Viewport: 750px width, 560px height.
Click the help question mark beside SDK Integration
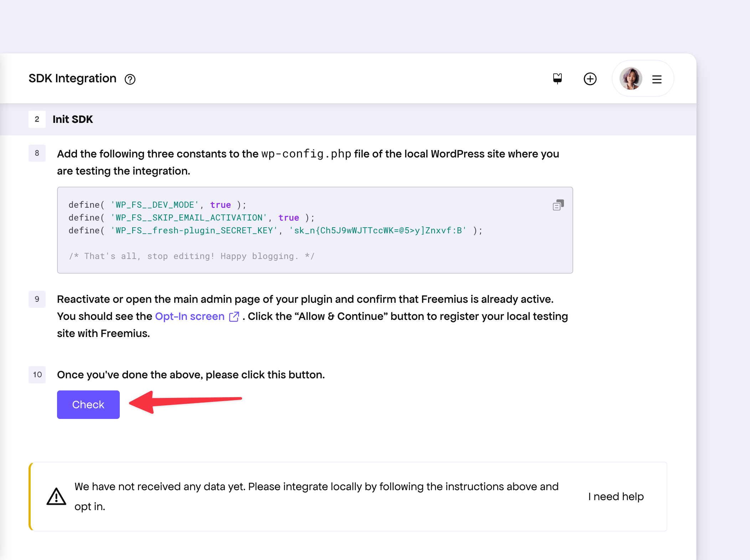(x=130, y=79)
